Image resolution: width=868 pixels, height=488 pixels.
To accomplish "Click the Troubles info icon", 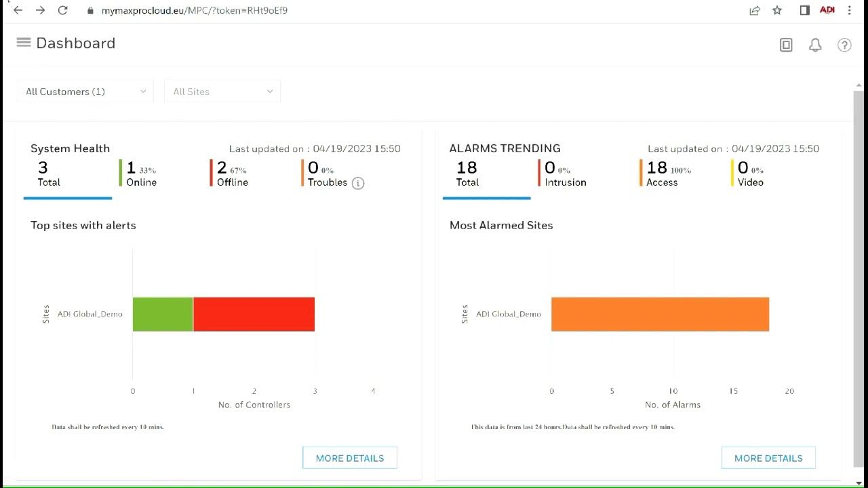I will 358,183.
